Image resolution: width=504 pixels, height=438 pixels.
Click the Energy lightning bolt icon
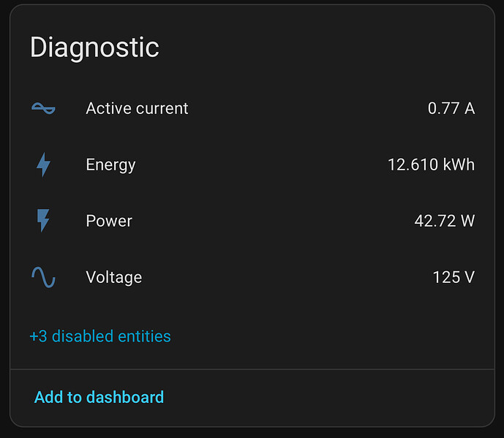(x=43, y=165)
